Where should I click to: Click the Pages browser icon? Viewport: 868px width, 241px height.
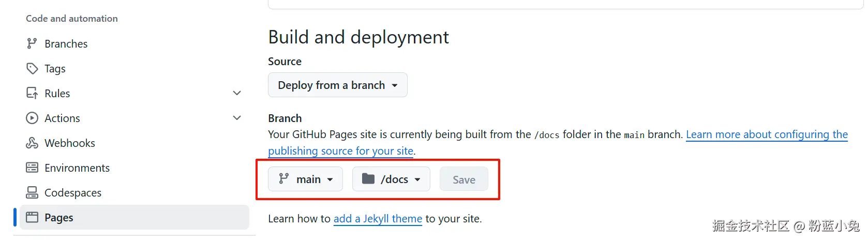32,217
